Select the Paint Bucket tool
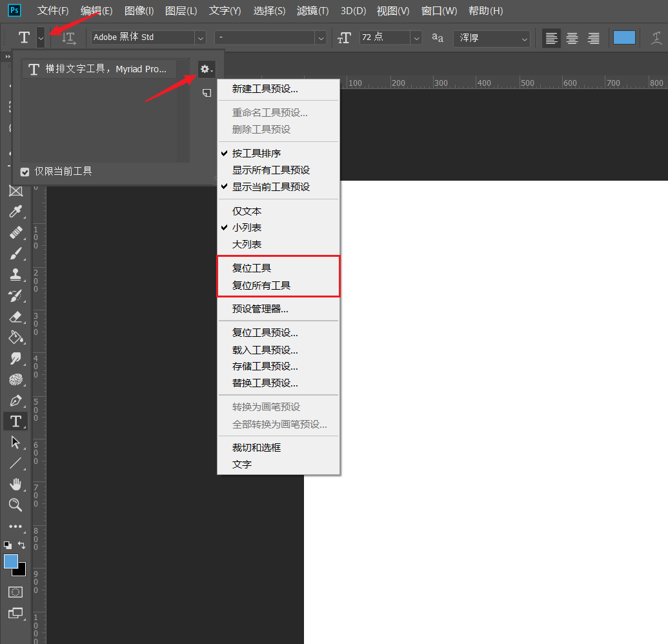The width and height of the screenshot is (668, 644). 15,337
